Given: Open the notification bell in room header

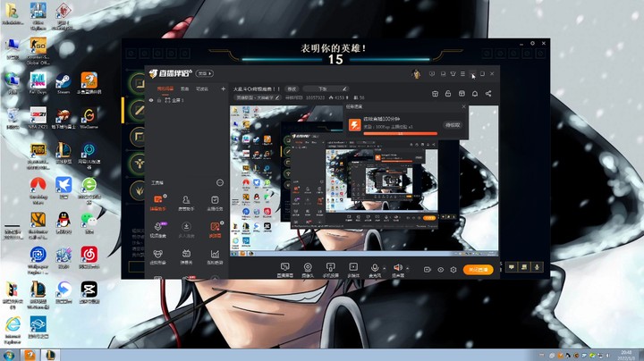Looking at the screenshot, I should click(x=475, y=94).
